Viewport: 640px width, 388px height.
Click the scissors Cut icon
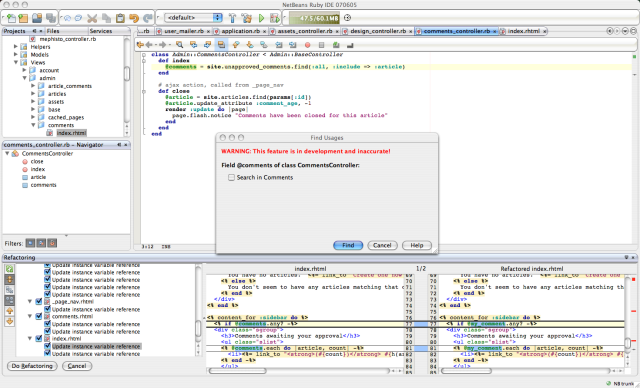[x=92, y=18]
